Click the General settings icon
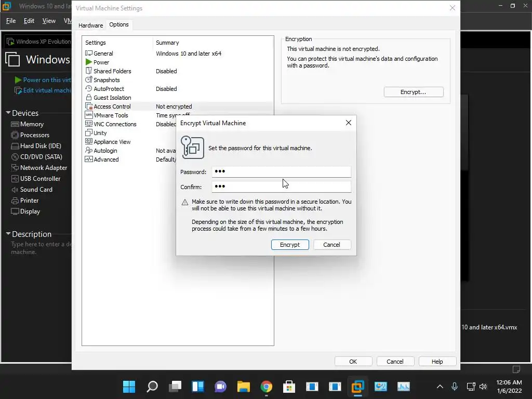 click(x=88, y=54)
